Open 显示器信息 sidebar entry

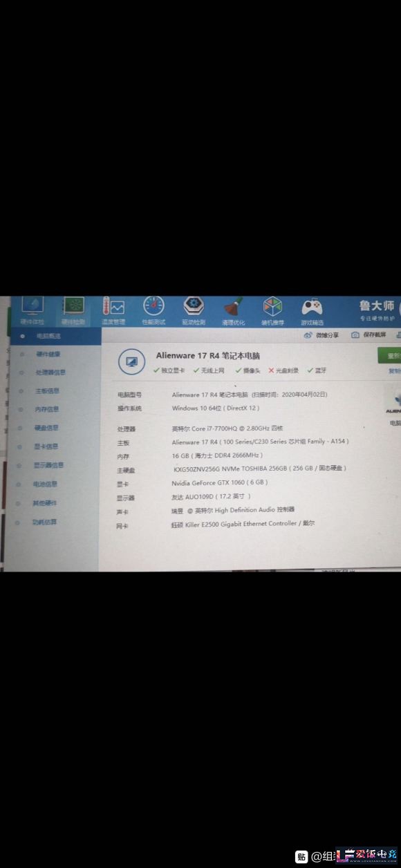click(x=48, y=465)
